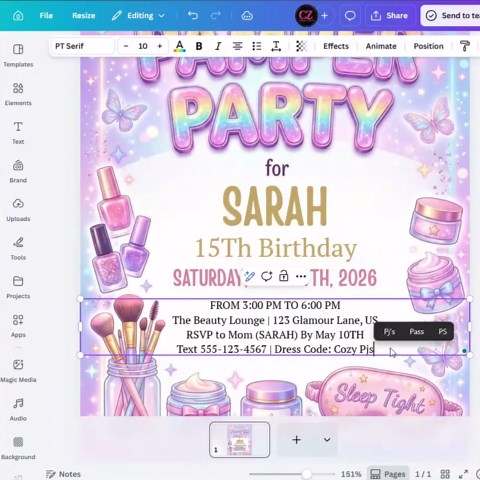Toggle bold formatting
Image resolution: width=480 pixels, height=480 pixels.
click(x=199, y=46)
